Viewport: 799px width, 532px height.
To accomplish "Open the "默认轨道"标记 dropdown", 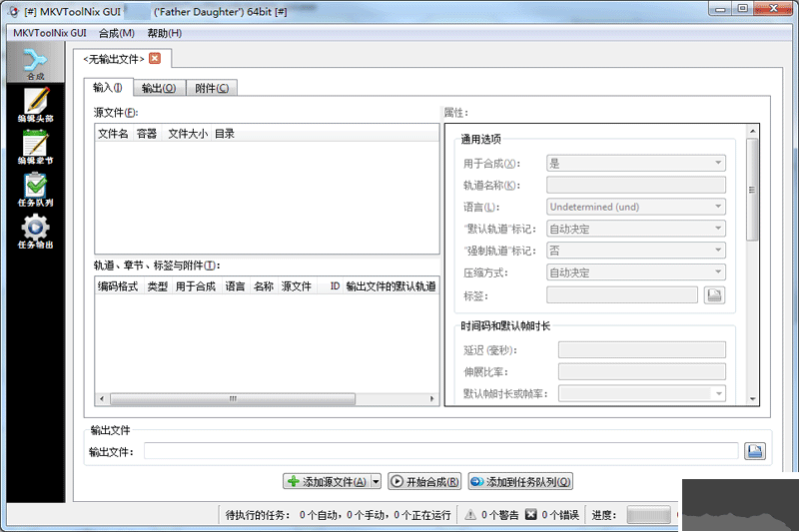I will (636, 229).
